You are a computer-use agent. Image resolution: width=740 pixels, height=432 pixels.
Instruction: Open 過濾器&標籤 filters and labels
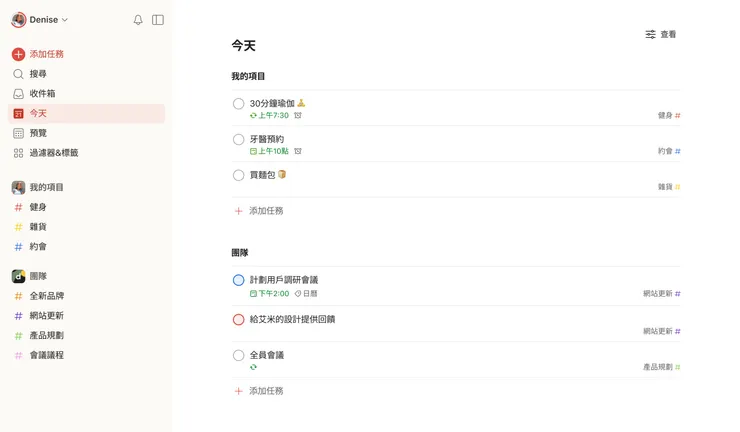click(53, 153)
